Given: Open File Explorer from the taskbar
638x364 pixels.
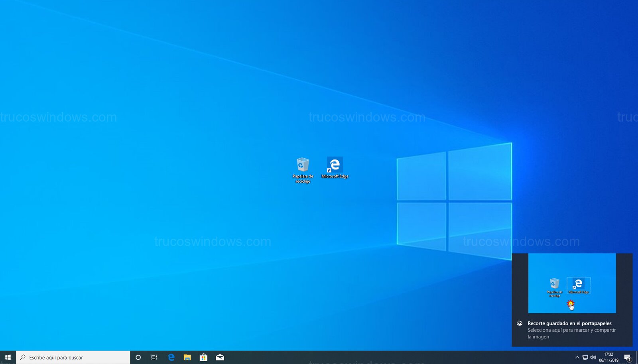Looking at the screenshot, I should pyautogui.click(x=187, y=357).
